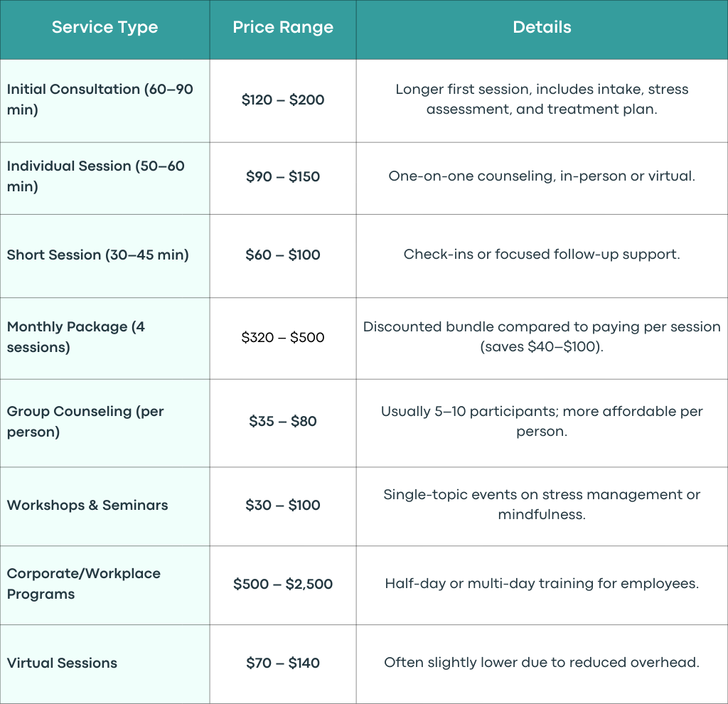Select the Virtual Sessions row label
The height and width of the screenshot is (704, 728).
(62, 663)
